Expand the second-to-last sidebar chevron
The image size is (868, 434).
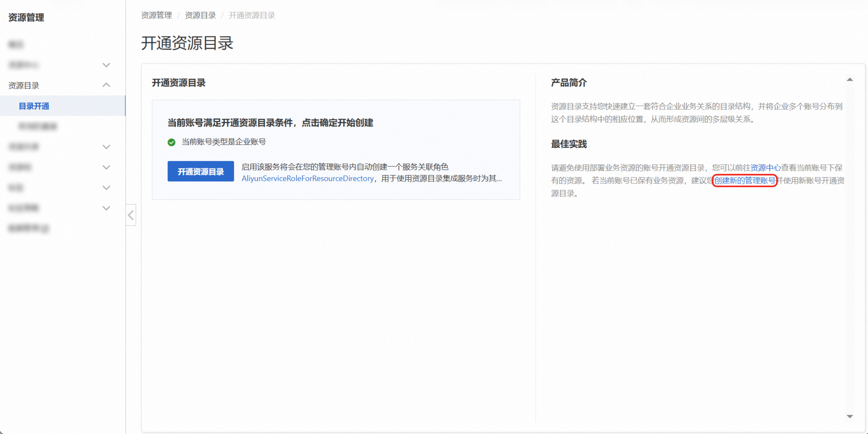106,187
